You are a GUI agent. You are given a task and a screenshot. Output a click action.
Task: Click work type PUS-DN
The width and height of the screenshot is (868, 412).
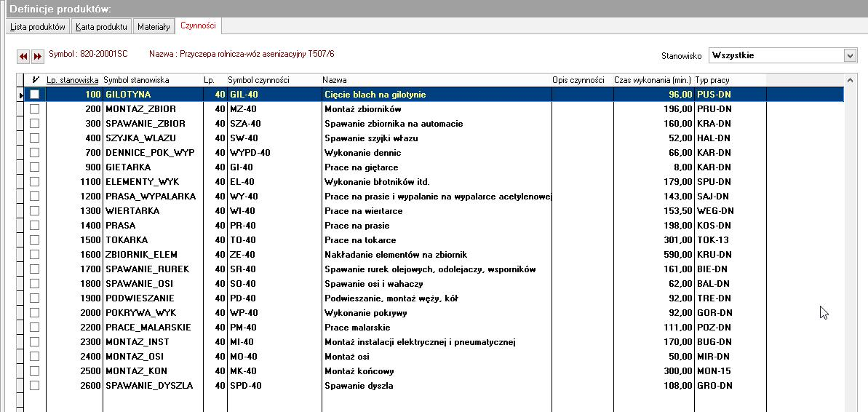(x=714, y=95)
